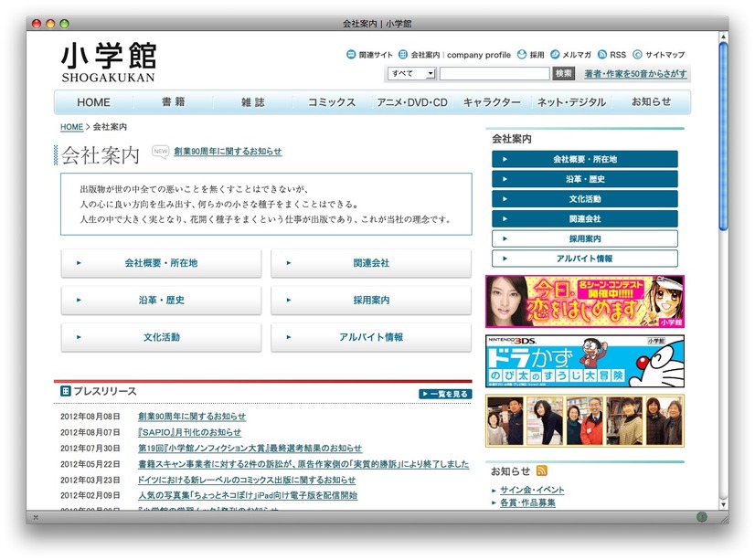
Task: Open 書籍スキャン事業者 lawsuit press release
Action: (303, 464)
